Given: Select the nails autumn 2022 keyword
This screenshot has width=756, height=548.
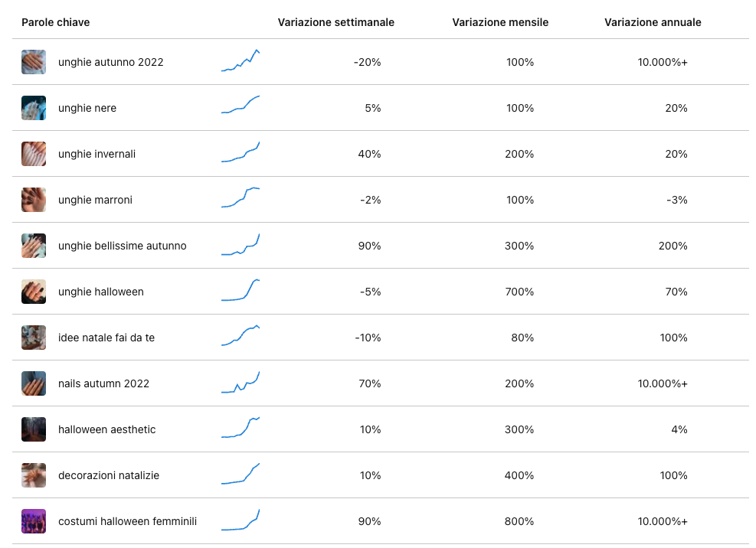Looking at the screenshot, I should [103, 383].
